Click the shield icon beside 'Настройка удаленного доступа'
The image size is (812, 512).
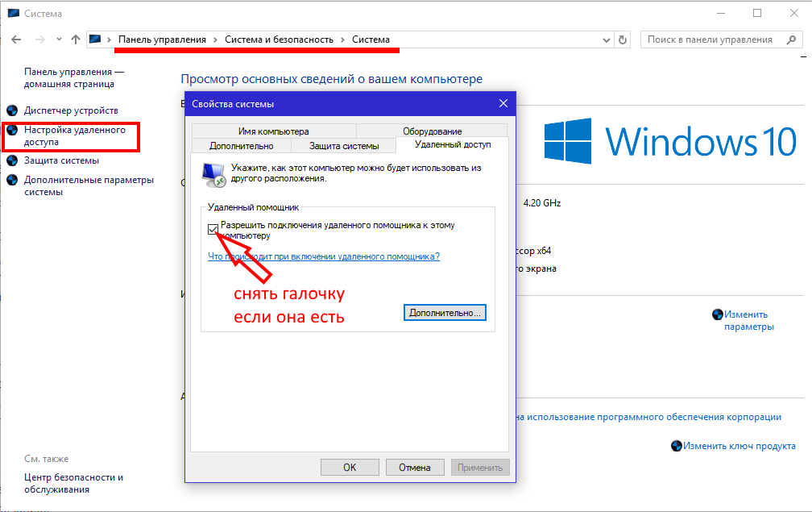tap(12, 130)
